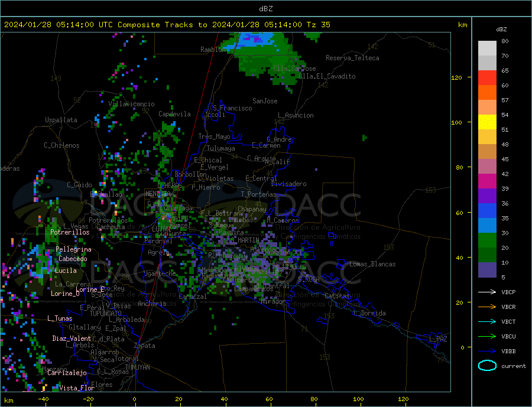The height and width of the screenshot is (407, 532).
Task: Click the dBZ heading above color scale
Action: point(501,30)
